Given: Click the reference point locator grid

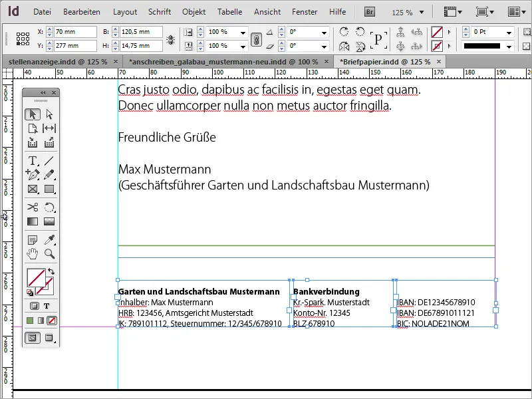Looking at the screenshot, I should pos(23,39).
